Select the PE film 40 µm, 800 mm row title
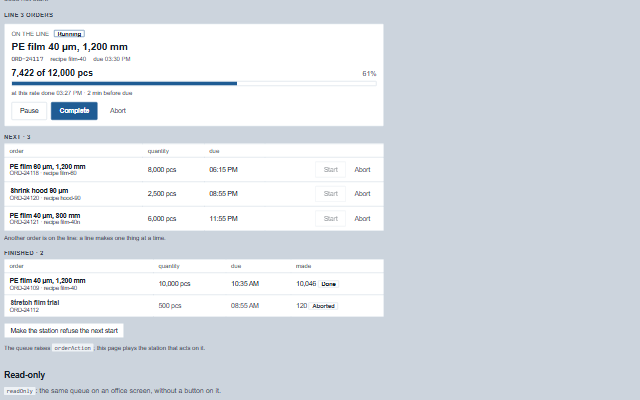The image size is (640, 400). [45, 216]
